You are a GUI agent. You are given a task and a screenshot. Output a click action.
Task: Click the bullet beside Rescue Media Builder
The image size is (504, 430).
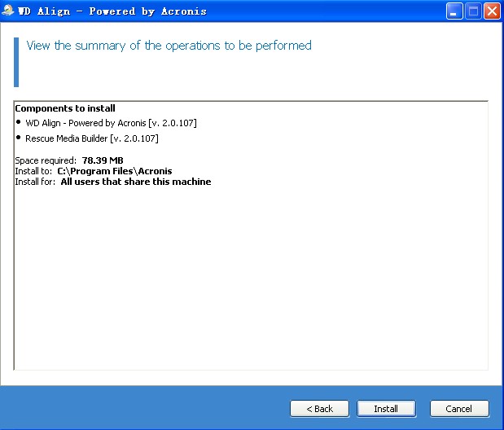19,138
